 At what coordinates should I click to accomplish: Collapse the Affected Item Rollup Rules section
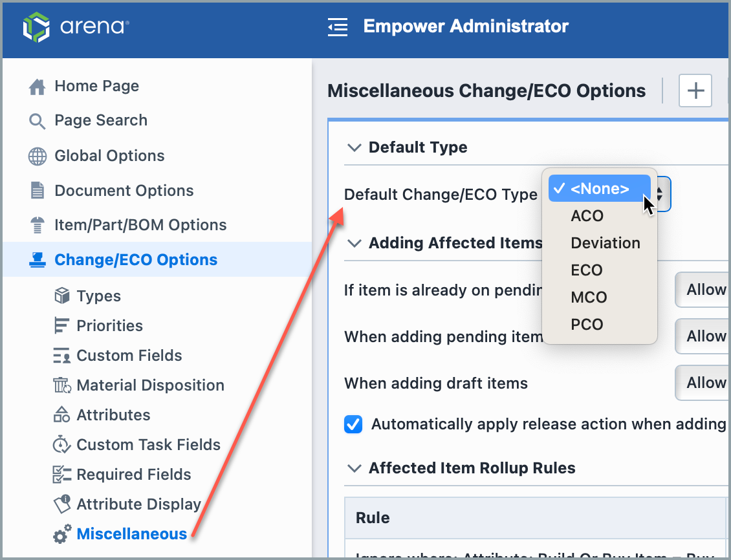pyautogui.click(x=354, y=468)
